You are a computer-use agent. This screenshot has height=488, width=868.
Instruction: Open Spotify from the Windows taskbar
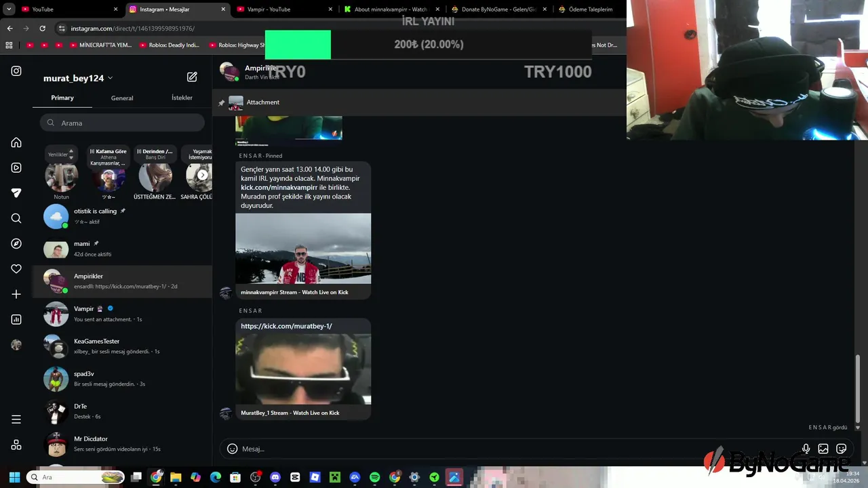375,477
